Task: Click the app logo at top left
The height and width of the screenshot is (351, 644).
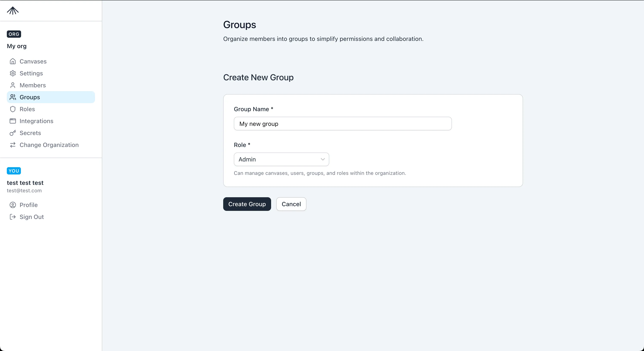Action: click(x=13, y=11)
